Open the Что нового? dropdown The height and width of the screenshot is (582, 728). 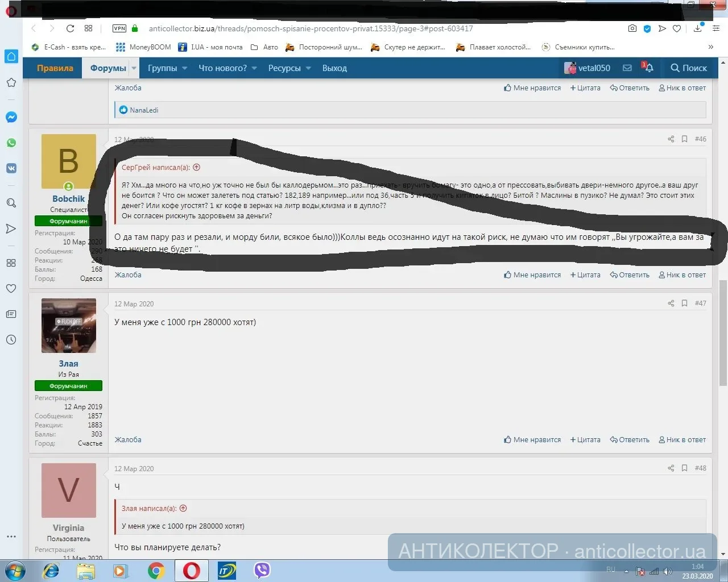click(227, 68)
